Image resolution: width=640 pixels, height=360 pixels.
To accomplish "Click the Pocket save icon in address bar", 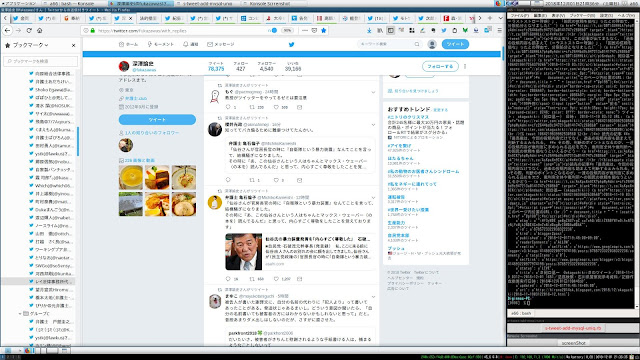I will (314, 31).
